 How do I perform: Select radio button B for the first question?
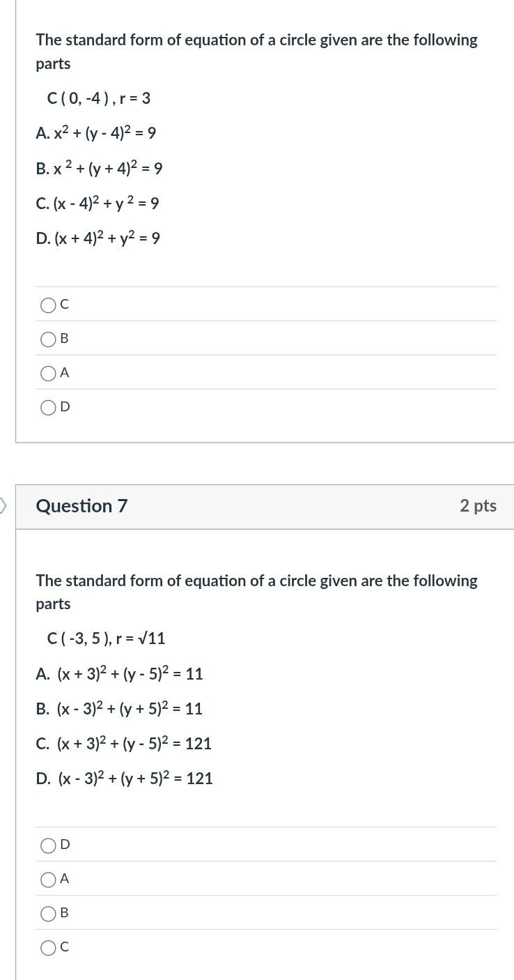point(49,339)
